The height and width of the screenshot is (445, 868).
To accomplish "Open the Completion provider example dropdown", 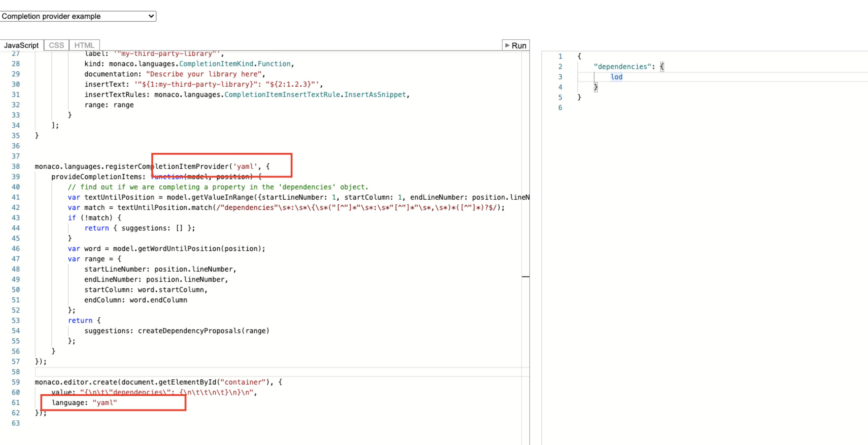I will 78,16.
